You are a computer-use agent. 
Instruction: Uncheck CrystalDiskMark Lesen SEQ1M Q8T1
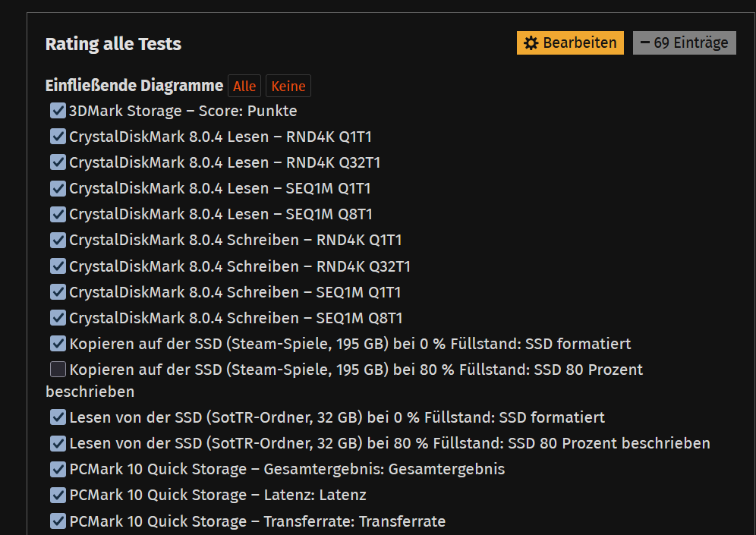point(58,214)
